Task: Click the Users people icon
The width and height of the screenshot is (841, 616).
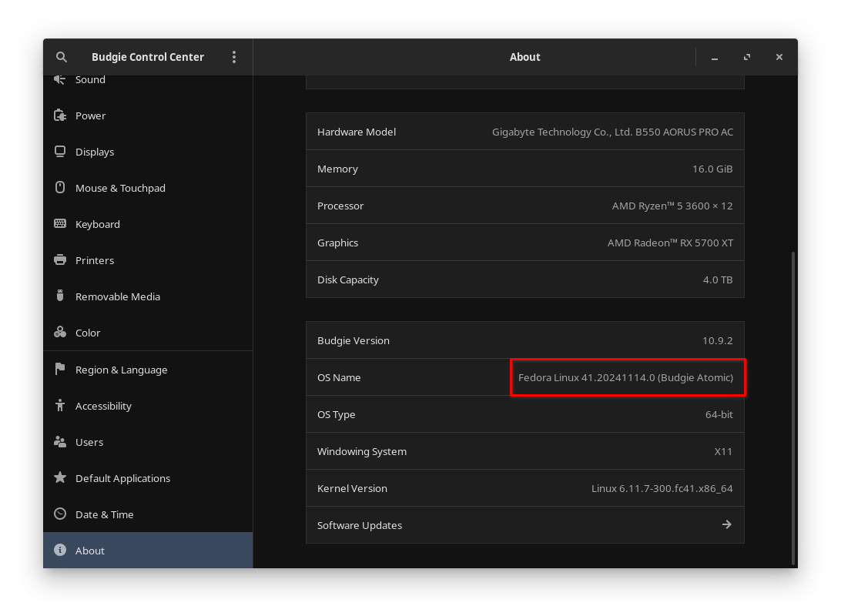Action: [60, 442]
